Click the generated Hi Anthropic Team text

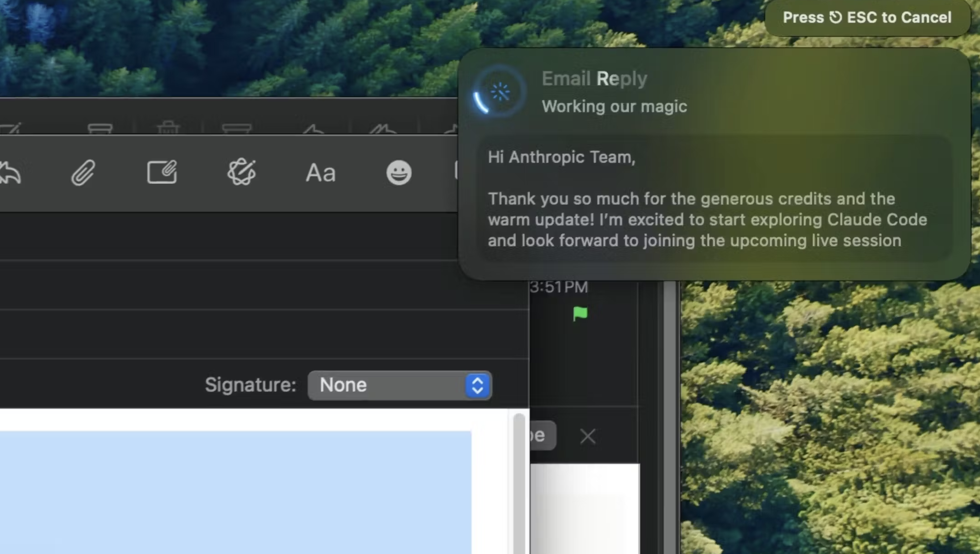[561, 157]
